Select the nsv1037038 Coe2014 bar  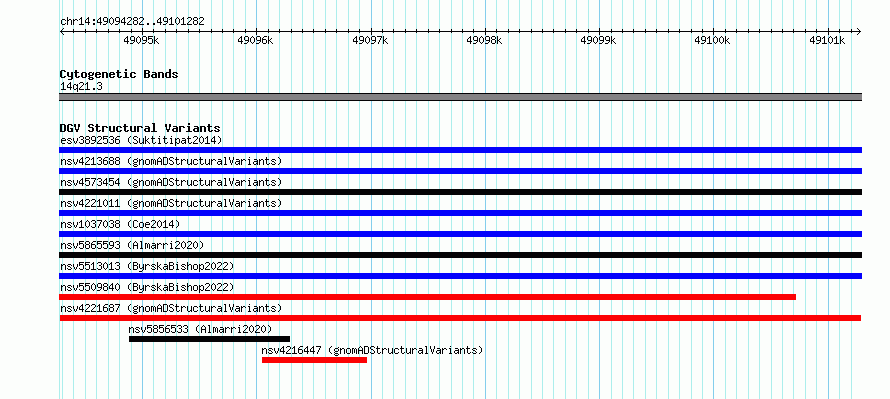(460, 234)
